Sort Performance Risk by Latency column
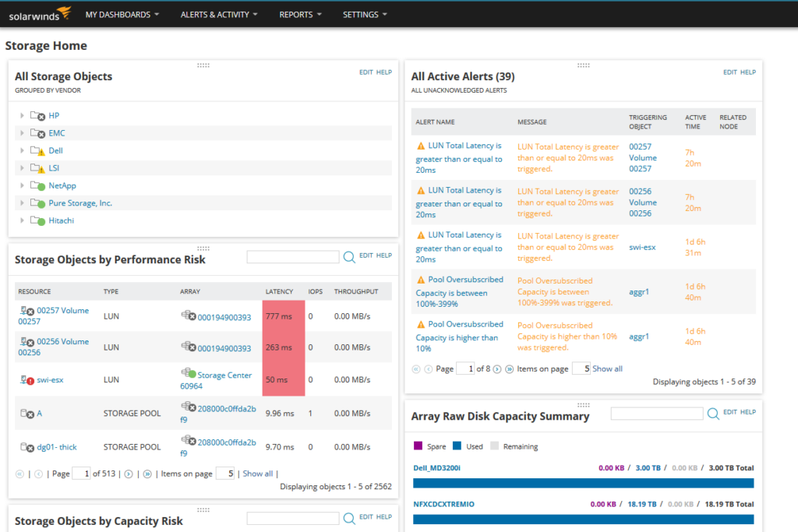This screenshot has width=798, height=532. (x=279, y=291)
